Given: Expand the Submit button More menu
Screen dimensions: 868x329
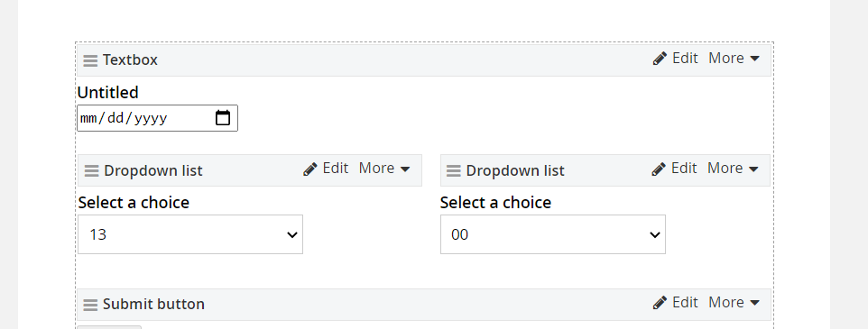Looking at the screenshot, I should click(x=734, y=303).
